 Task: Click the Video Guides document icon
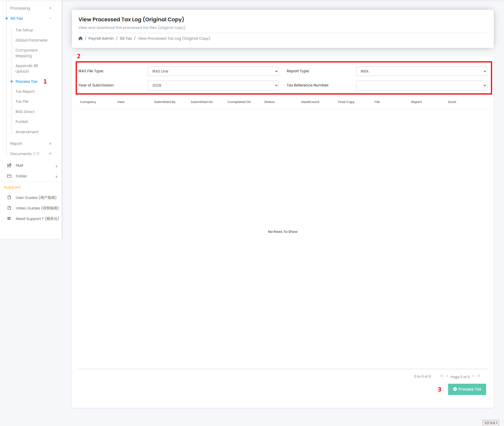click(9, 208)
